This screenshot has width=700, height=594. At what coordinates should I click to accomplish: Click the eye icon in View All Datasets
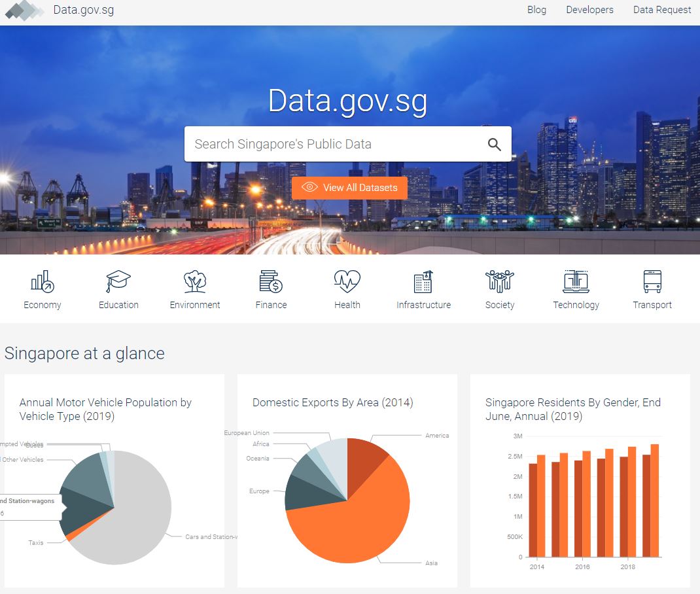(x=309, y=187)
